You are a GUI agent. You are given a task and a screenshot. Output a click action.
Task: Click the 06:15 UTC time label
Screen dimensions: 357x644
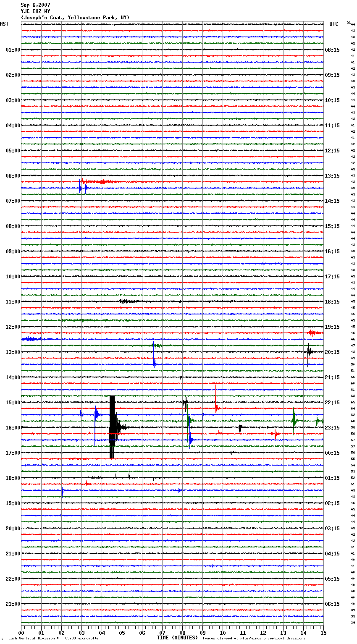332,604
